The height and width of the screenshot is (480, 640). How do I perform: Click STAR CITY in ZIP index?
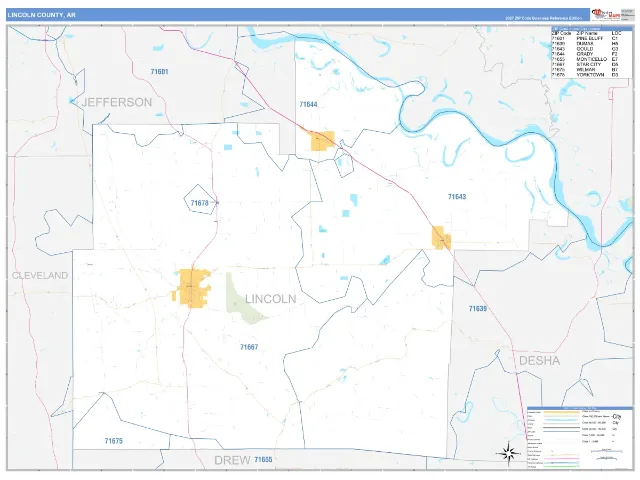(x=589, y=64)
